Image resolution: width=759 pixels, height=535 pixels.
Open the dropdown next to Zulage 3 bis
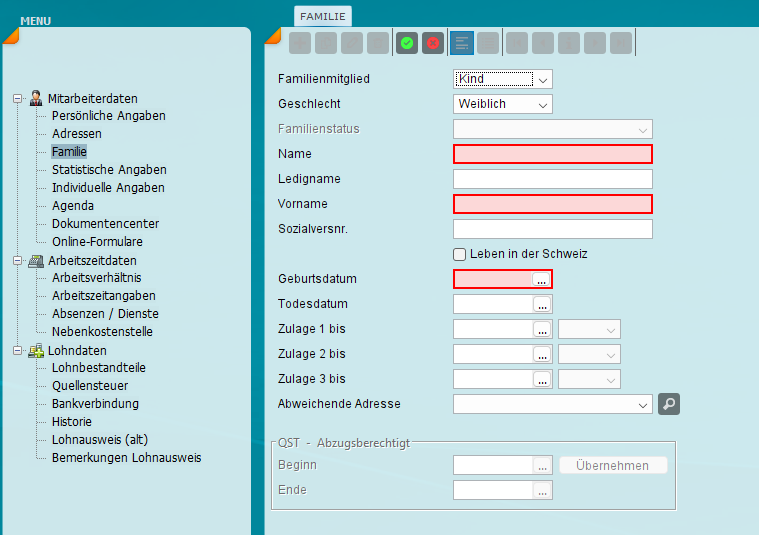(589, 380)
